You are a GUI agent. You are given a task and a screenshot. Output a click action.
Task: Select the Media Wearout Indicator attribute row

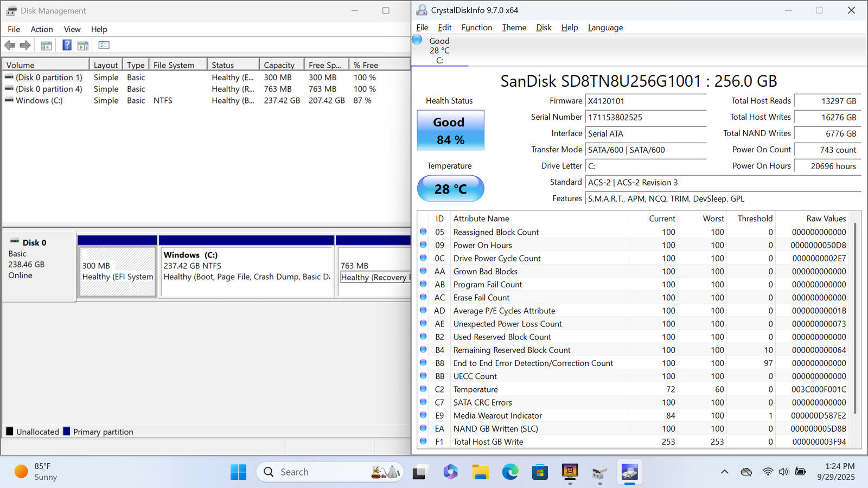[497, 416]
